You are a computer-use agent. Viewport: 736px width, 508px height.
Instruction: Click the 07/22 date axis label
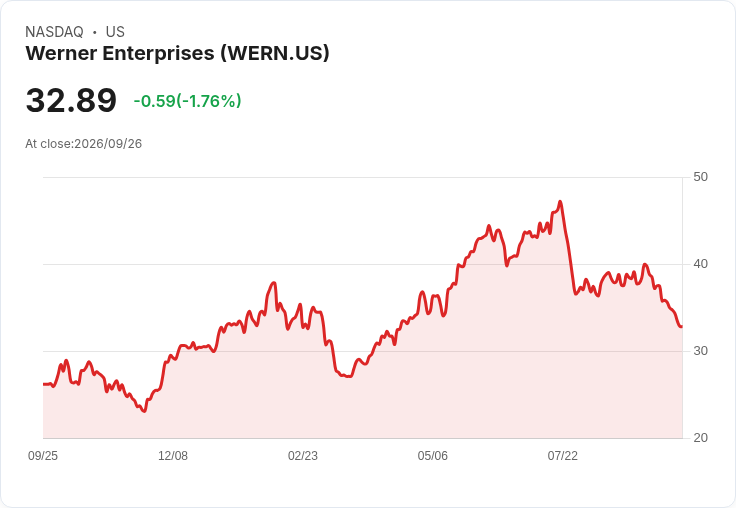562,455
